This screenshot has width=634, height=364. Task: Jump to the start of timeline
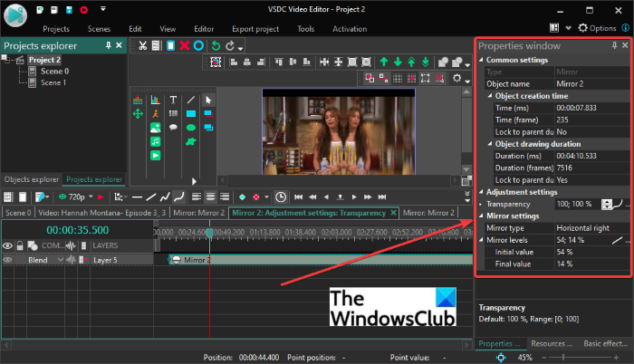point(298,197)
